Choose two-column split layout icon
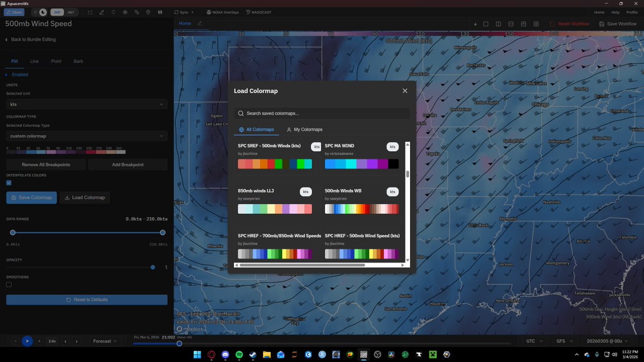Image resolution: width=644 pixels, height=362 pixels. click(499, 24)
